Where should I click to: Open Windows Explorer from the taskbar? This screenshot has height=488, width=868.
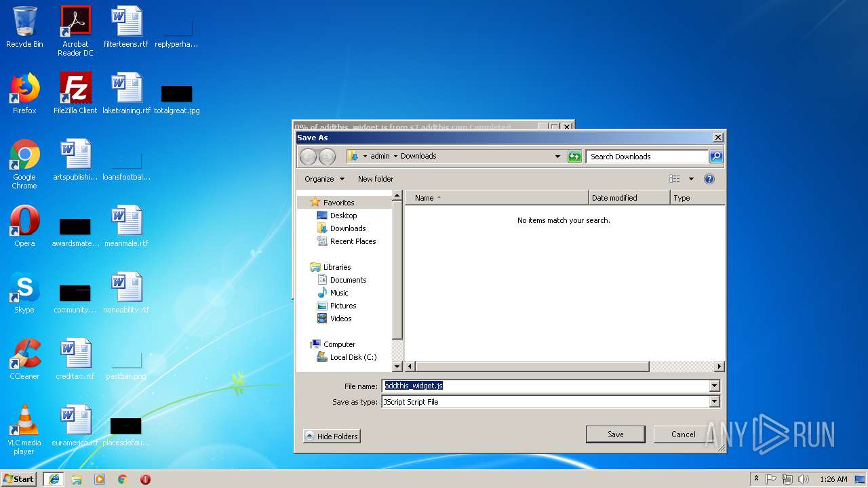pyautogui.click(x=77, y=479)
